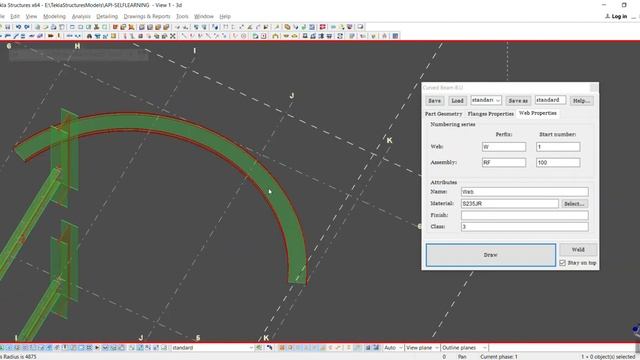Click the orange icon in bottom snap toolbar
This screenshot has height=360, width=640.
[282, 348]
